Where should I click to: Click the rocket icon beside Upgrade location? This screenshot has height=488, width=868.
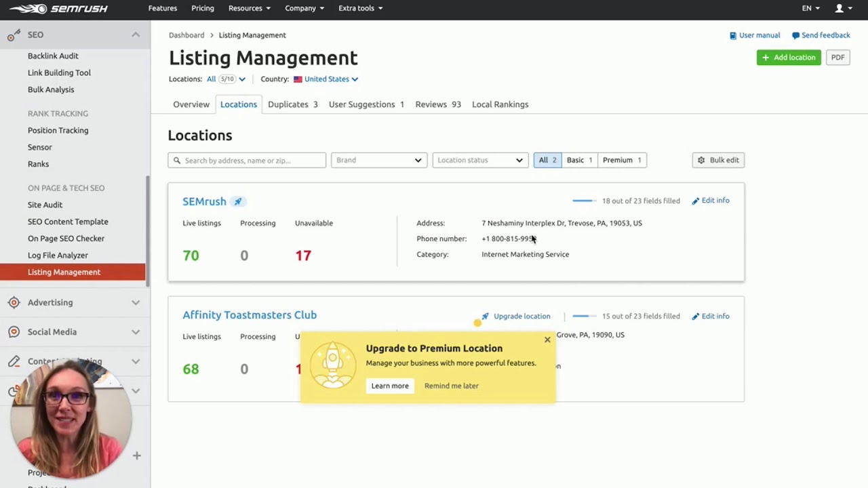coord(485,316)
